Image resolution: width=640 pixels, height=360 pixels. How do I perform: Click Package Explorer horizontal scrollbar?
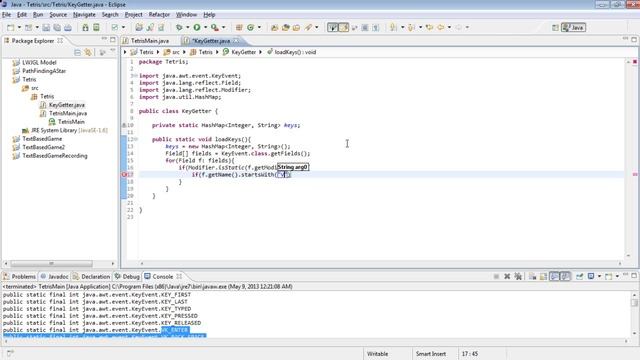51,264
